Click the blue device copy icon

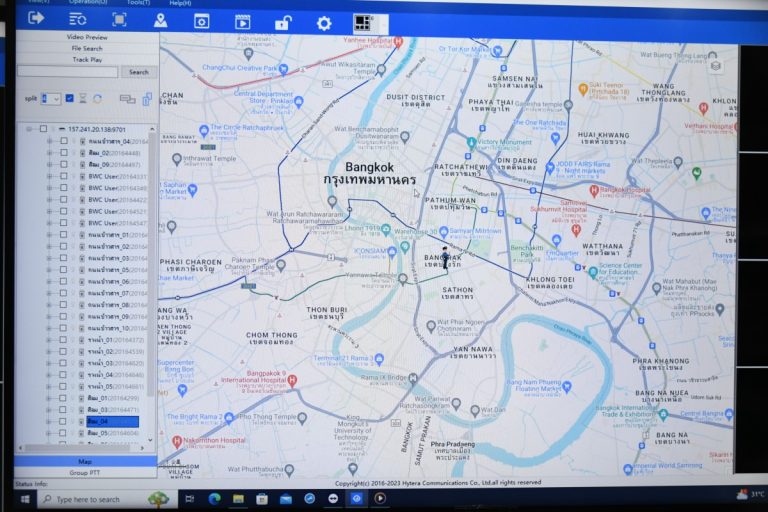tap(147, 99)
